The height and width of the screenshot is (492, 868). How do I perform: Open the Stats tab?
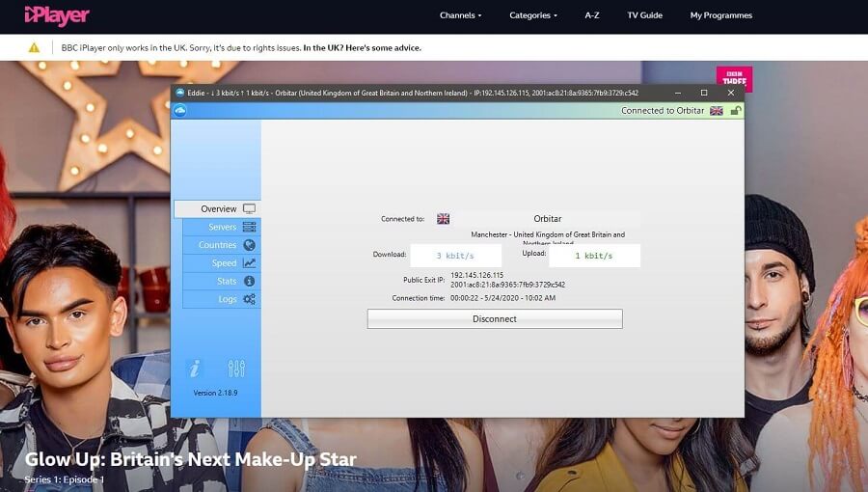point(222,281)
